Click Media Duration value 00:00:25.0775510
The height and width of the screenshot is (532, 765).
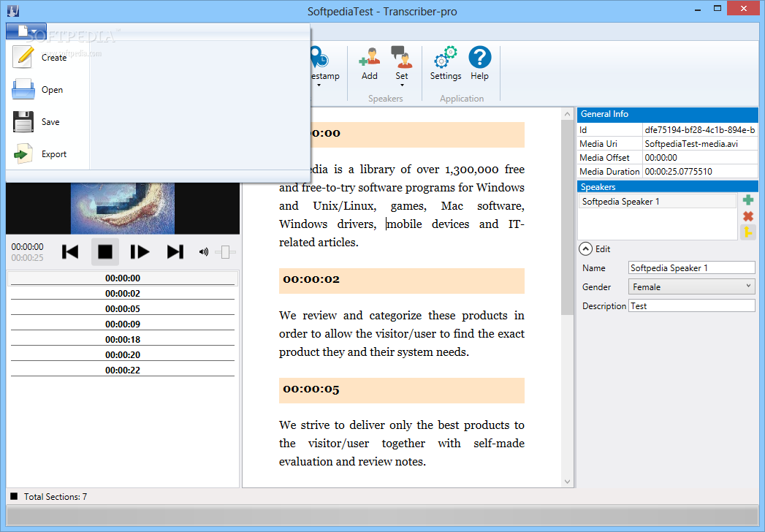tap(700, 172)
